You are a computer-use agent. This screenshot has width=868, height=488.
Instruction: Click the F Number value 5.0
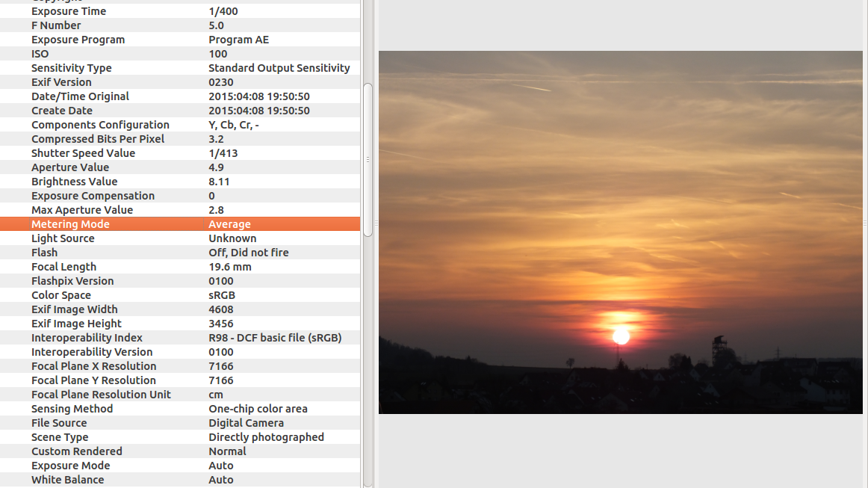tap(216, 25)
